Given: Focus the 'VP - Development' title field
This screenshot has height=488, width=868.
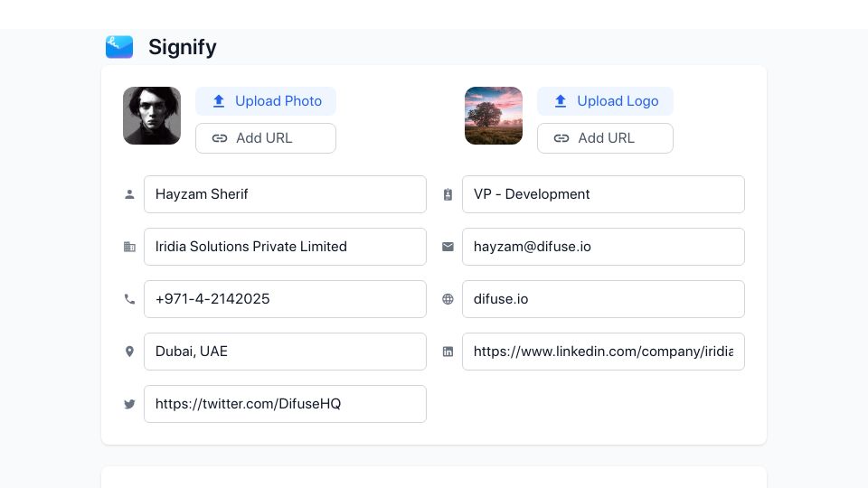Looking at the screenshot, I should [x=603, y=194].
